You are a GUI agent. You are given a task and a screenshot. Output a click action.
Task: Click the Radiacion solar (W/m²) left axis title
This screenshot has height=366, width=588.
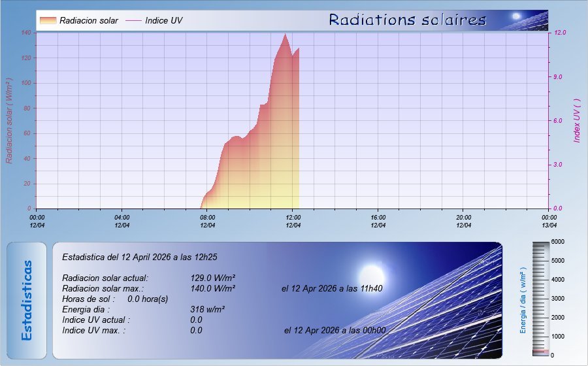[x=9, y=121]
